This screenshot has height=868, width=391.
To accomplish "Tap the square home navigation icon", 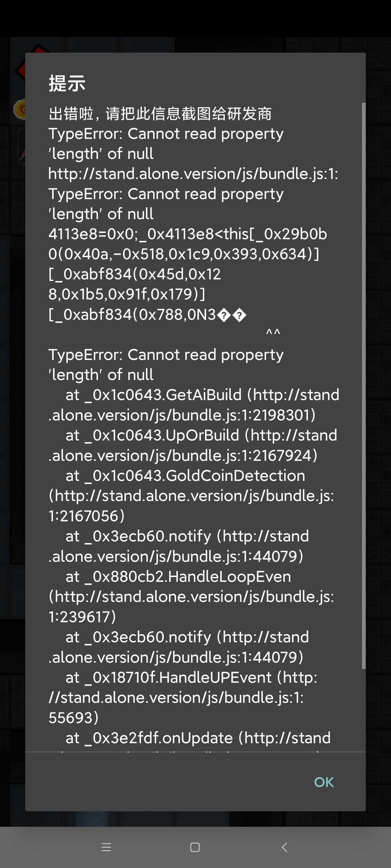I will pos(195,847).
